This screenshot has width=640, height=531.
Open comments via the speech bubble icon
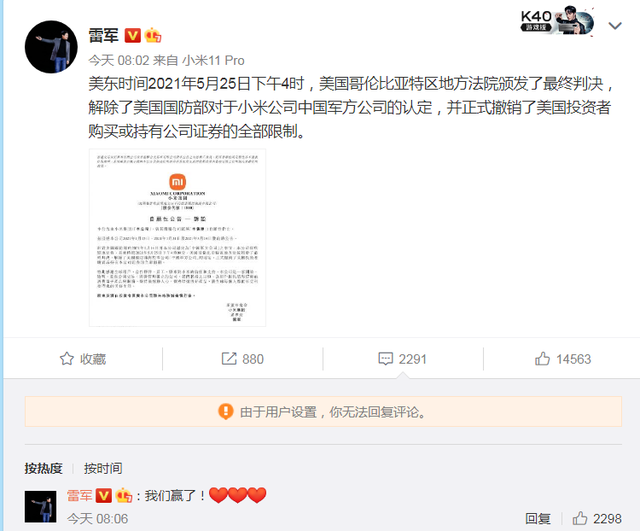pyautogui.click(x=385, y=359)
